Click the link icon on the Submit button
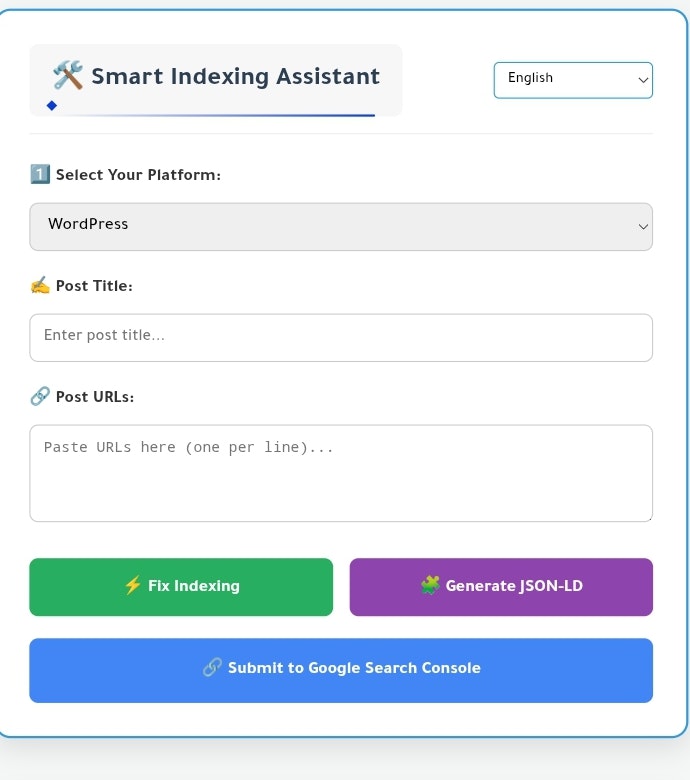This screenshot has height=780, width=690. coord(212,668)
